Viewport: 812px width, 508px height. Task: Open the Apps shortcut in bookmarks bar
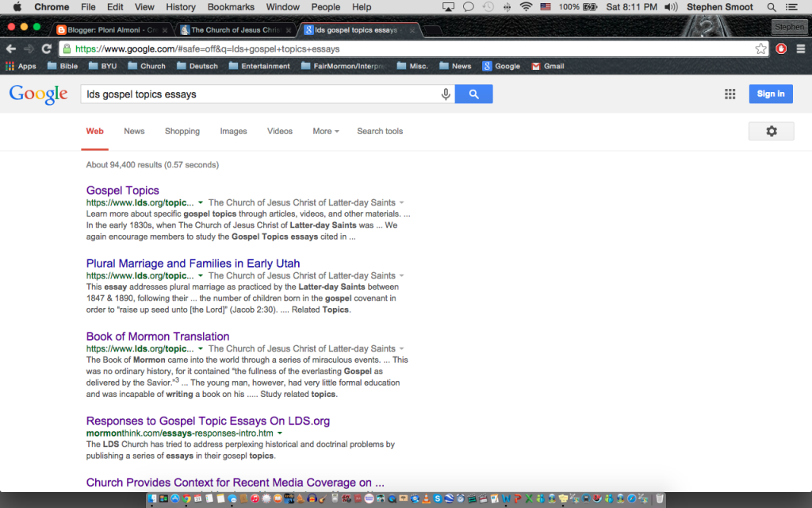pos(21,66)
